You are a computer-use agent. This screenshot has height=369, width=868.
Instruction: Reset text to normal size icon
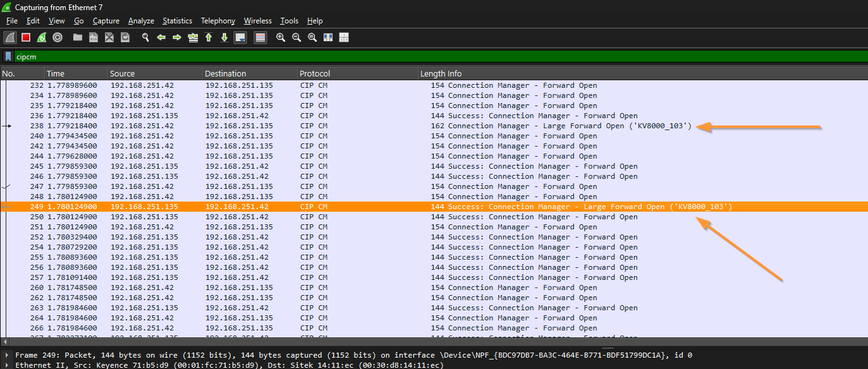312,37
